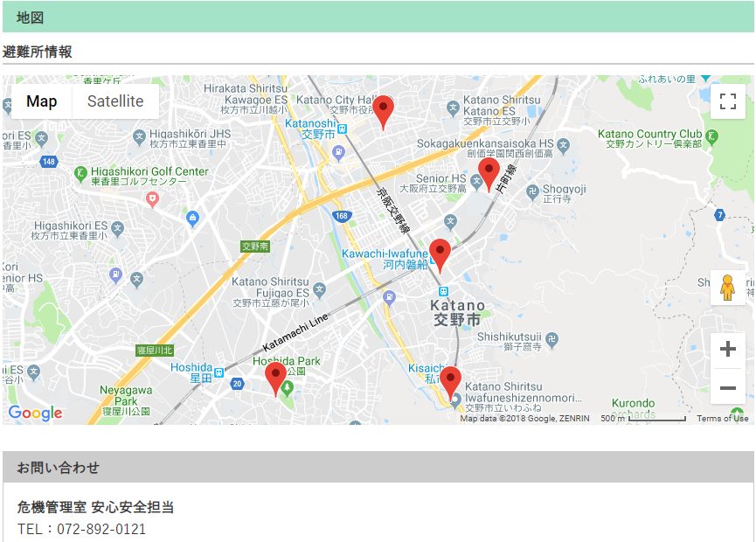Click the Hoshida Park tree icon
756x542 pixels.
[x=288, y=387]
